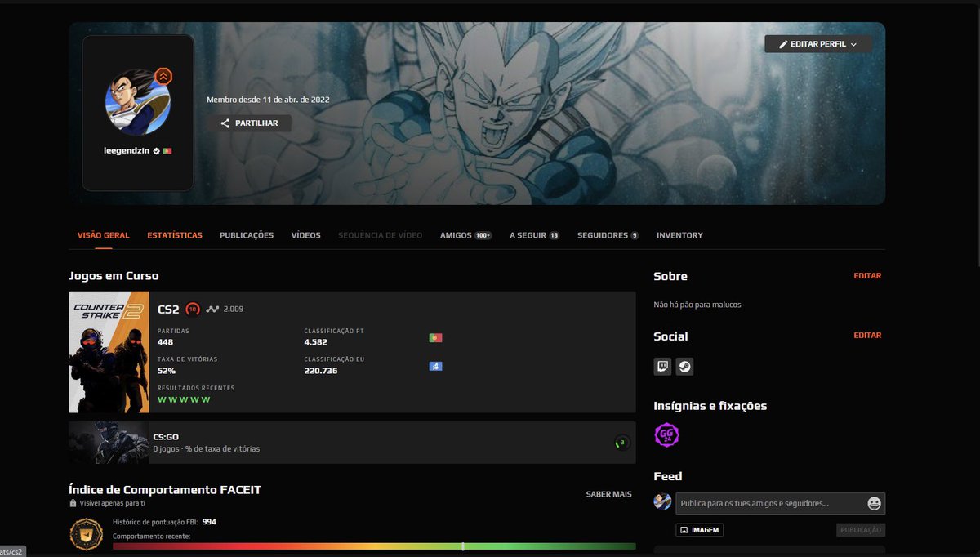Click the recent results W W W W W
The height and width of the screenshot is (557, 980).
point(184,399)
